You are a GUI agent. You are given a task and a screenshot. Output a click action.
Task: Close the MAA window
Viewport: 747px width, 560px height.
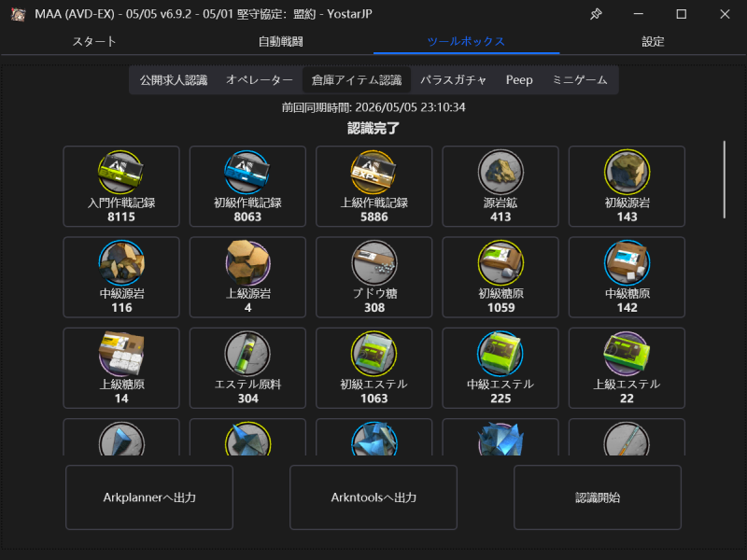725,14
